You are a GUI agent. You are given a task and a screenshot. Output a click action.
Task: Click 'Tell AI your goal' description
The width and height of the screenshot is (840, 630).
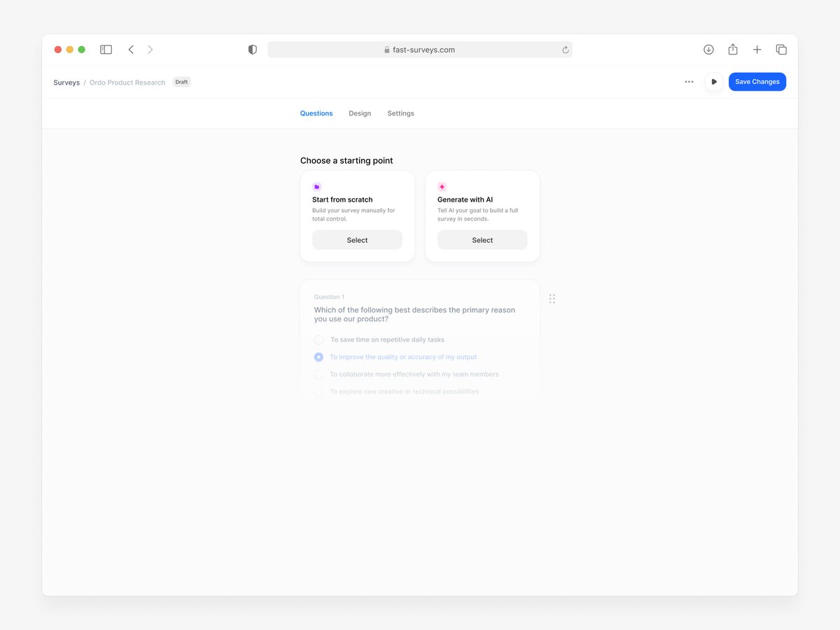point(478,214)
